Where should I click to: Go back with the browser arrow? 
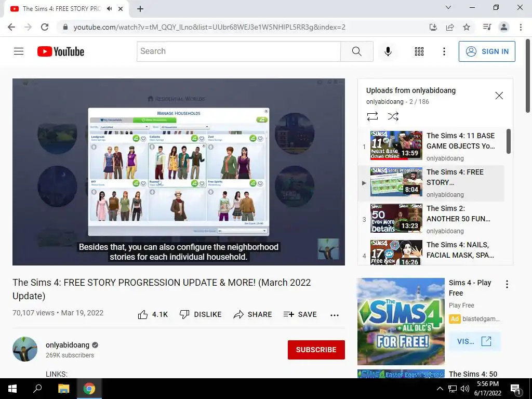(11, 27)
